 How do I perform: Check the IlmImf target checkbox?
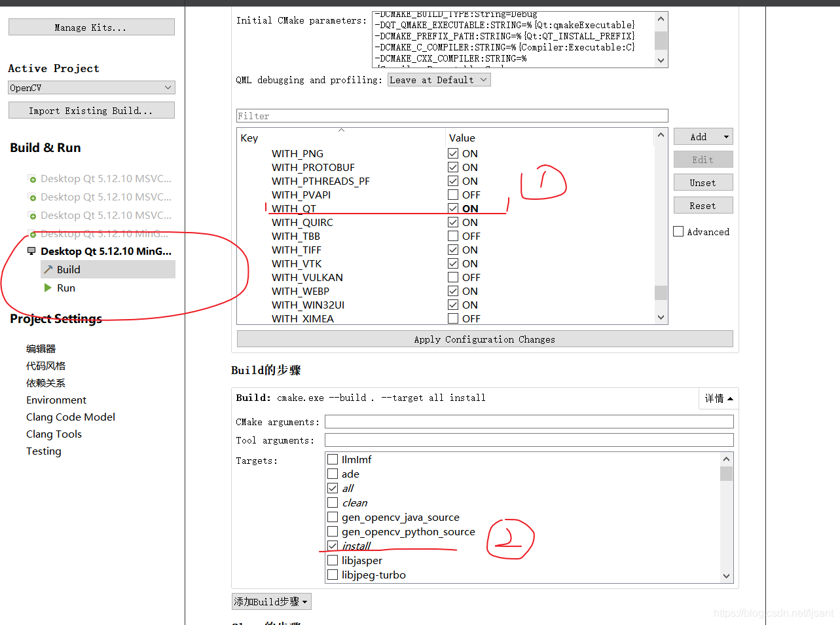(x=333, y=459)
